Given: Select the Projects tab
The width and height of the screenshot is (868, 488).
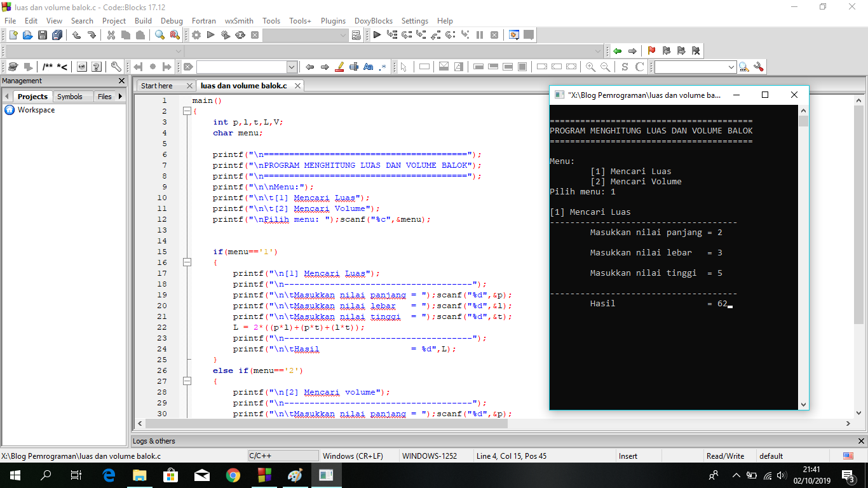Looking at the screenshot, I should click(32, 97).
